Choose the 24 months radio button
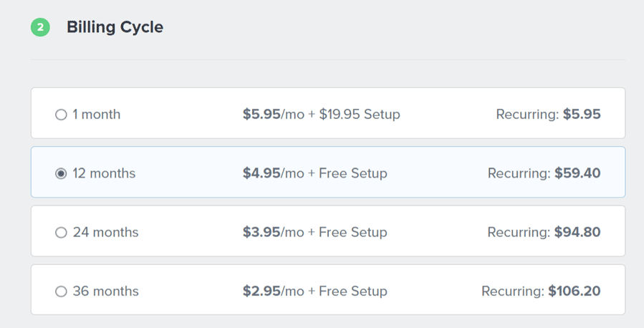Viewport: 644px width, 328px height. coord(61,232)
